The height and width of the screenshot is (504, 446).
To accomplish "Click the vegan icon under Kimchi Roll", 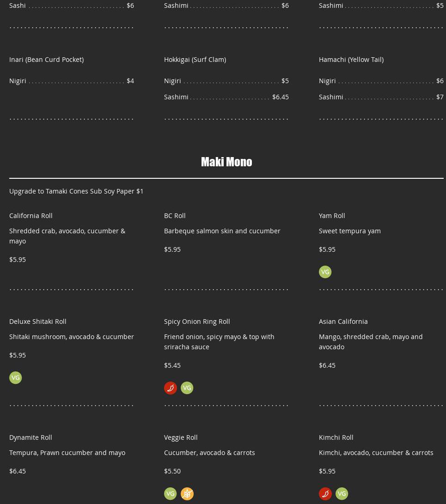I will point(342,493).
